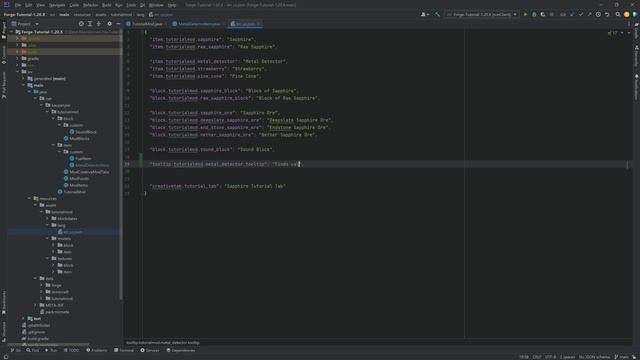This screenshot has height=360, width=640.
Task: Collapse the block package folder
Action: 53,118
